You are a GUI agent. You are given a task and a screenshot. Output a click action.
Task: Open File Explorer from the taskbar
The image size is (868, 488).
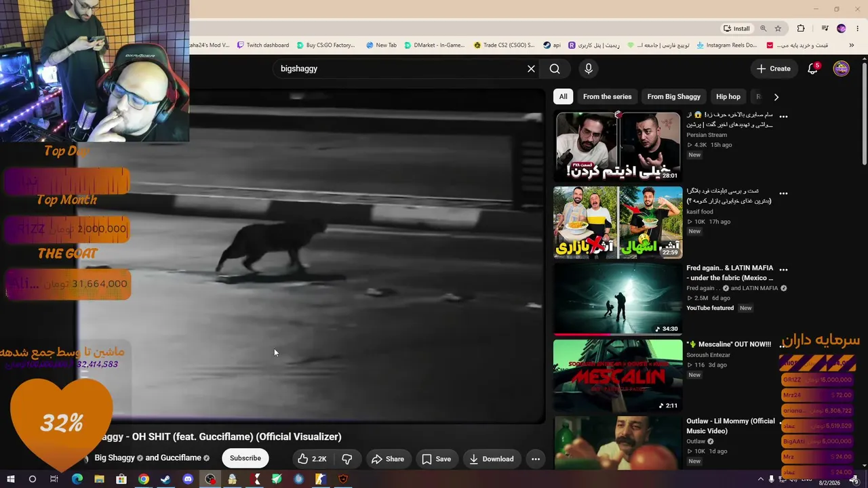(99, 479)
